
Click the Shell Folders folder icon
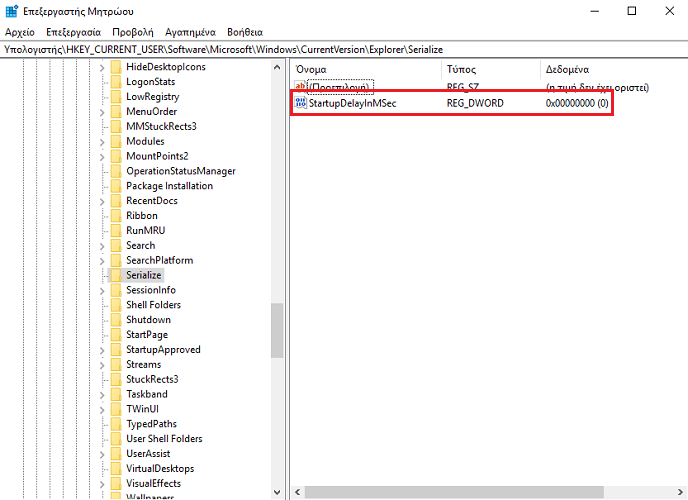(x=116, y=305)
